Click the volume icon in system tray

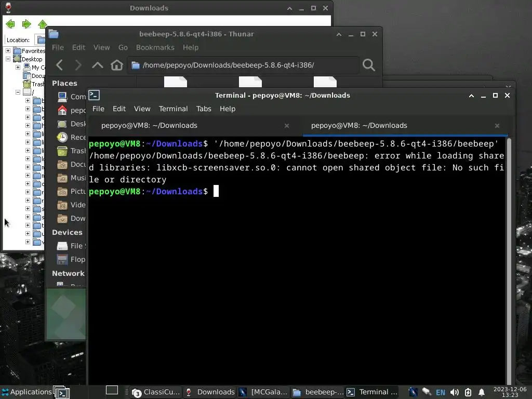pos(454,393)
